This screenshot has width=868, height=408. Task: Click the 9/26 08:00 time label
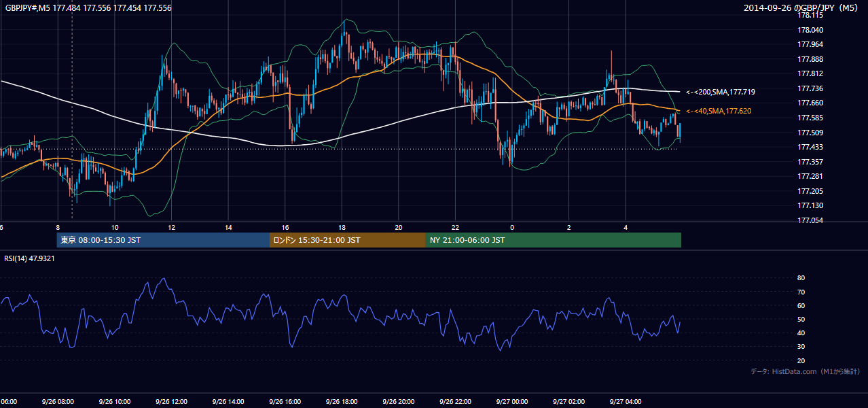58,402
